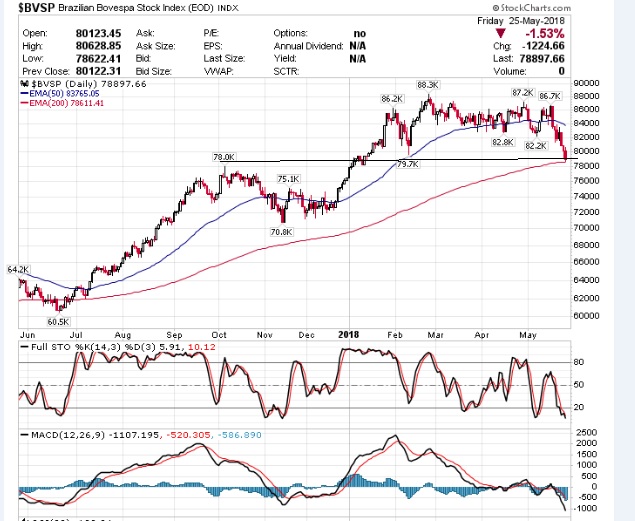
Task: Click the 79.7K price label
Action: 408,164
